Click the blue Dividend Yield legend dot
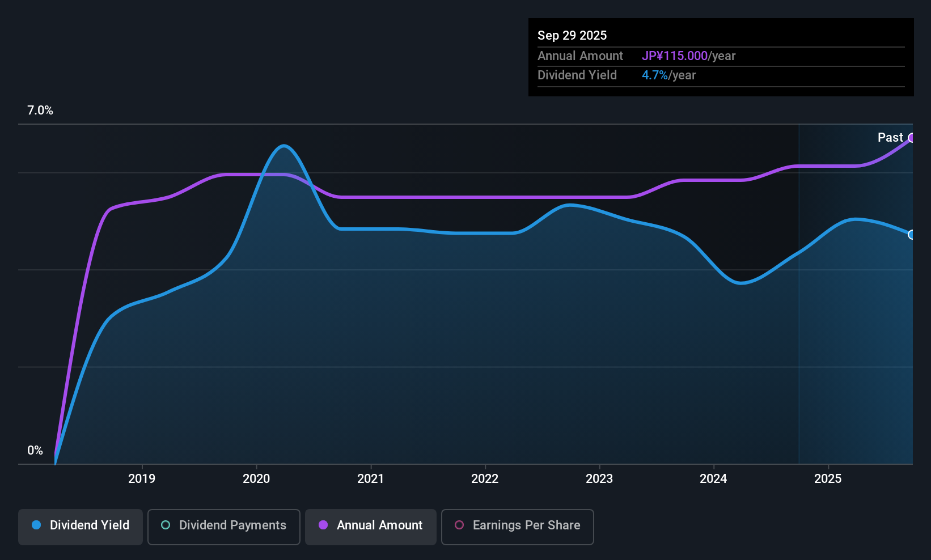This screenshot has height=560, width=931. (36, 525)
